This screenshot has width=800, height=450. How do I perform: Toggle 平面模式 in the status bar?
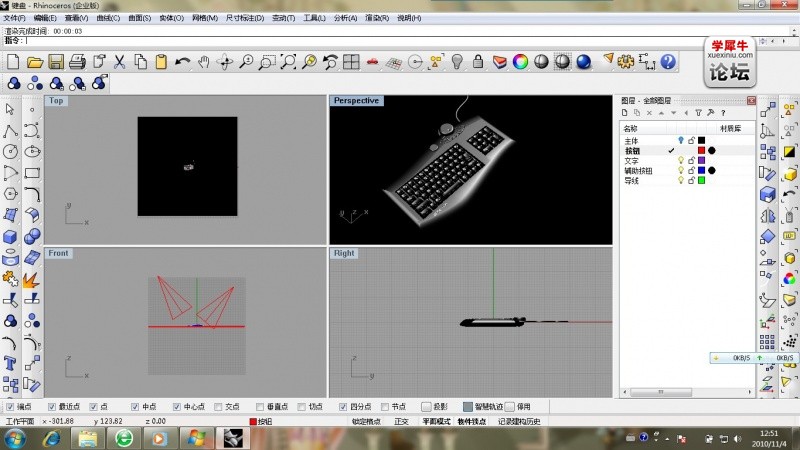[436, 421]
